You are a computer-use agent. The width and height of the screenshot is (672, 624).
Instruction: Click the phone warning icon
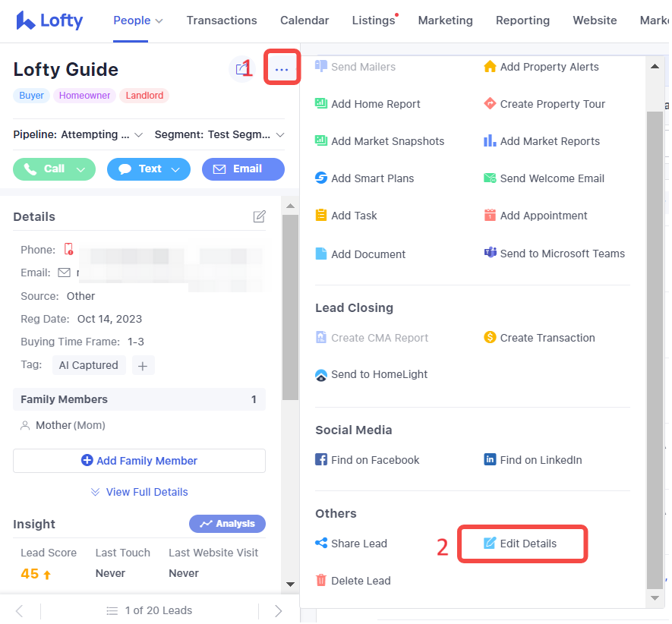click(x=68, y=249)
